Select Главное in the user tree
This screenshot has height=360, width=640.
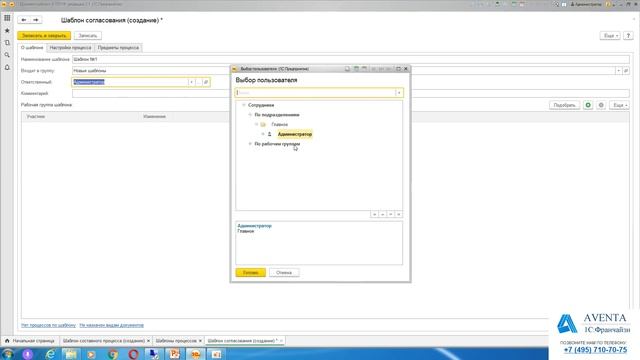click(280, 124)
